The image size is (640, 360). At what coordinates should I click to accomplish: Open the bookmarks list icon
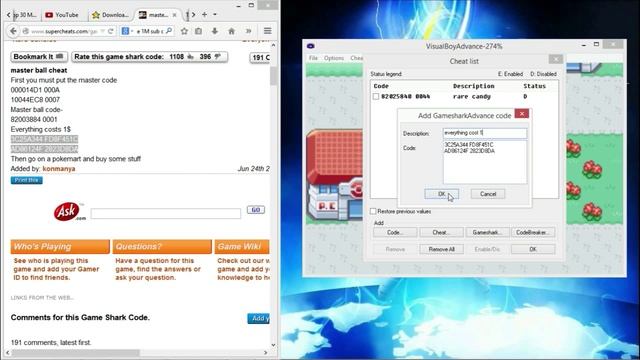tap(199, 31)
